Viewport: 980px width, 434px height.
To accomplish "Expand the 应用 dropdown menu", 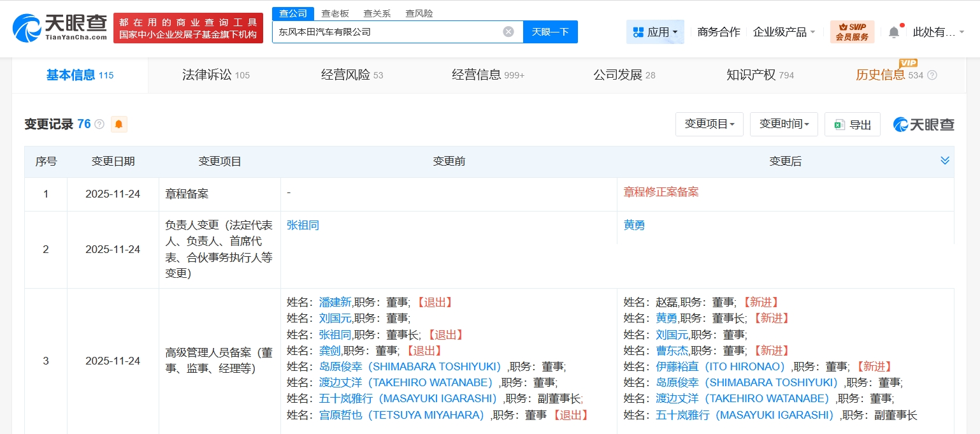I will (655, 32).
